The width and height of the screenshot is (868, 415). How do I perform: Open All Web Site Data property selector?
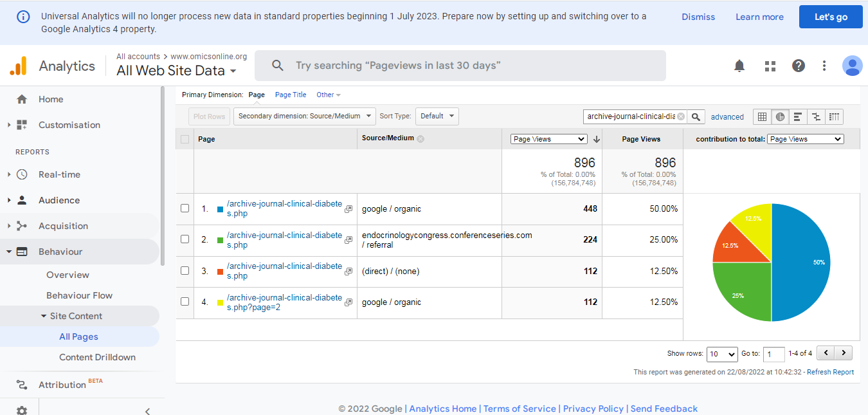(176, 71)
